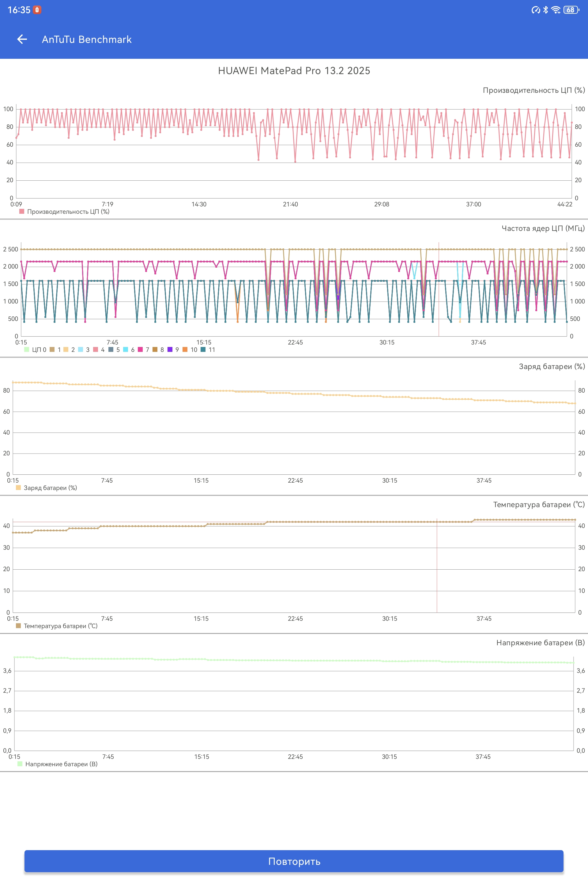Tap the HUAWEI MatePad Pro 13.2 2025 heading
Image resolution: width=588 pixels, height=882 pixels.
point(294,71)
